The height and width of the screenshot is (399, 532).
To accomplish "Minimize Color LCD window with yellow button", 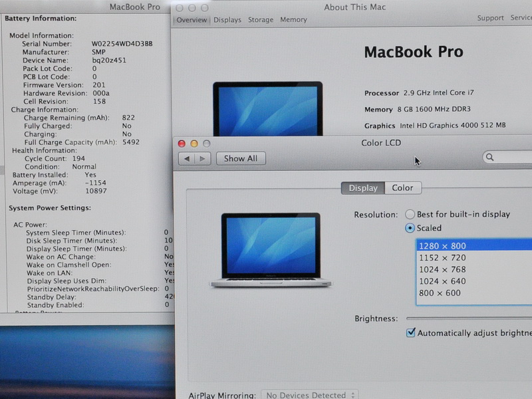I will (x=194, y=144).
